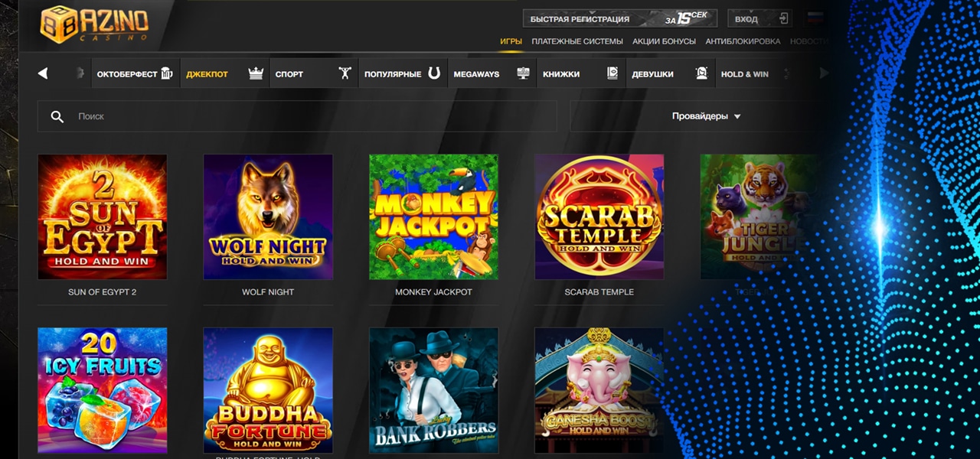Open the Sun of Egypt 2 game thumbnail
Viewport: 980px width, 459px height.
(103, 216)
